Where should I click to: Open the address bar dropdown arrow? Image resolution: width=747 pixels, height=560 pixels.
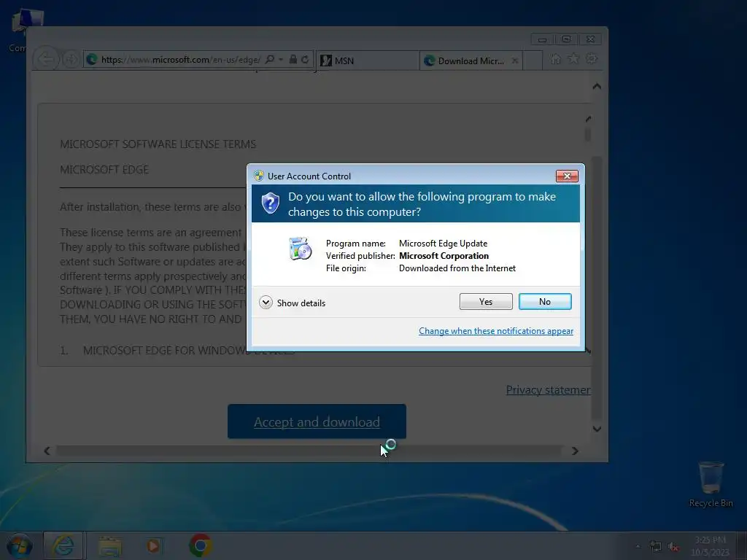[x=281, y=60]
